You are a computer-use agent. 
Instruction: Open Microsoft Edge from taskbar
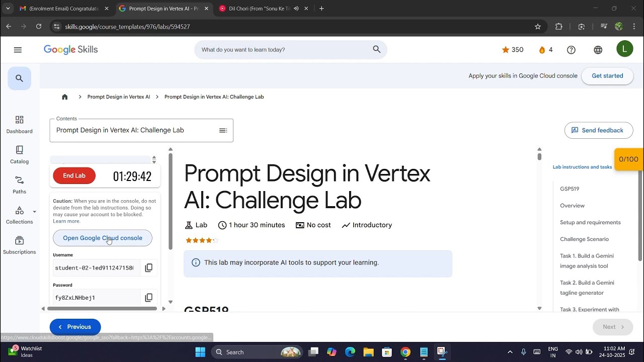click(x=350, y=352)
